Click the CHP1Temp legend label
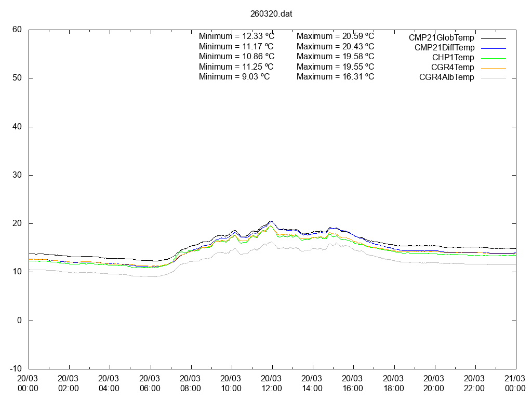Viewport: 532px width, 399px height. pos(453,58)
